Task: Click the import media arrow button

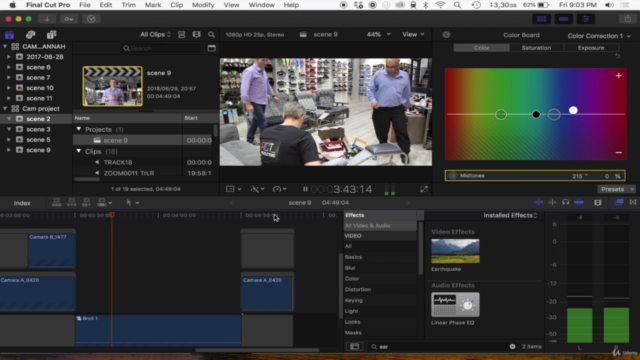Action: 47,19
